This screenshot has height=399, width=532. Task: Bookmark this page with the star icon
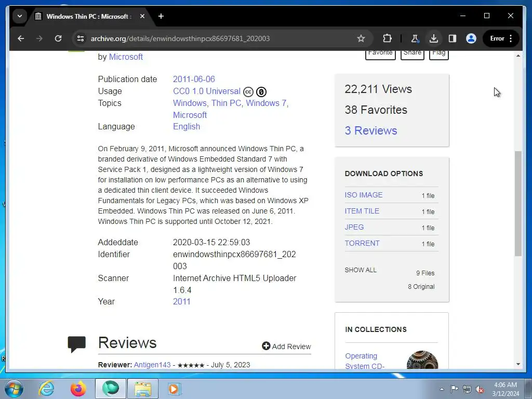[361, 38]
